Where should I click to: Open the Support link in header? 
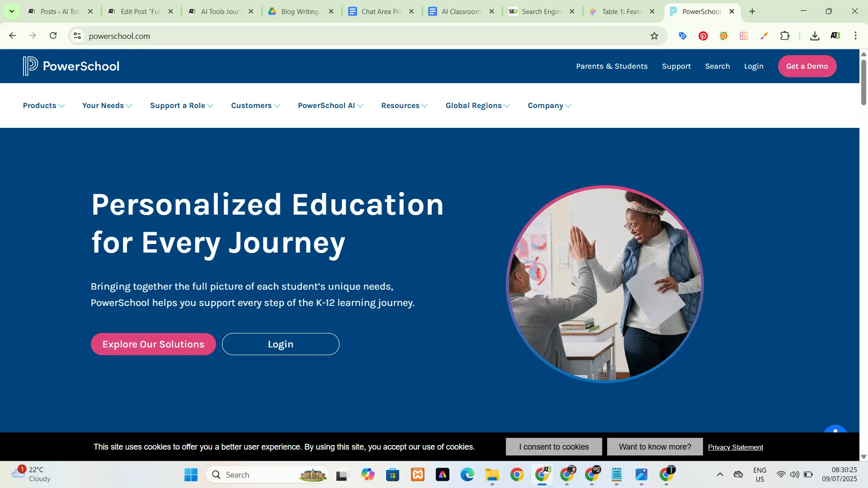click(x=676, y=66)
